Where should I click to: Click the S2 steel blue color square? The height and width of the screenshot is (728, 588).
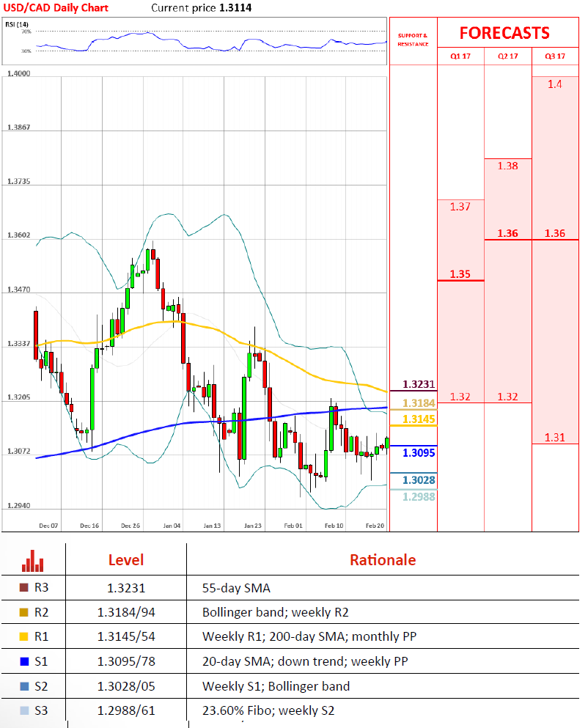[23, 686]
